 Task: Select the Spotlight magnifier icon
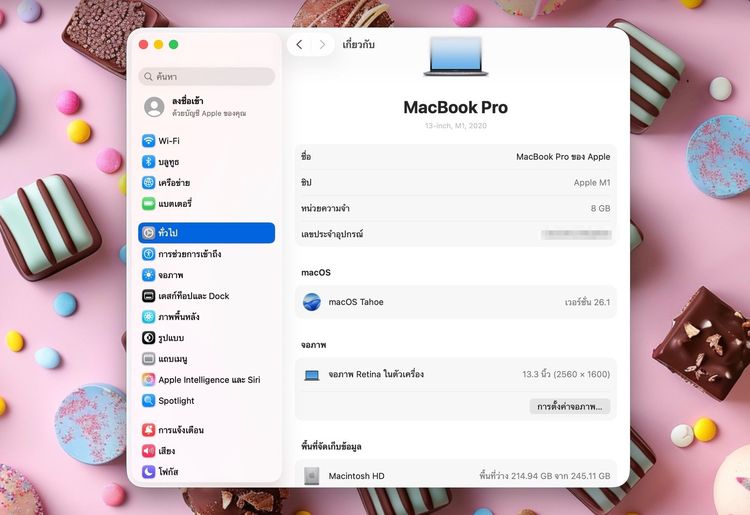pos(149,401)
